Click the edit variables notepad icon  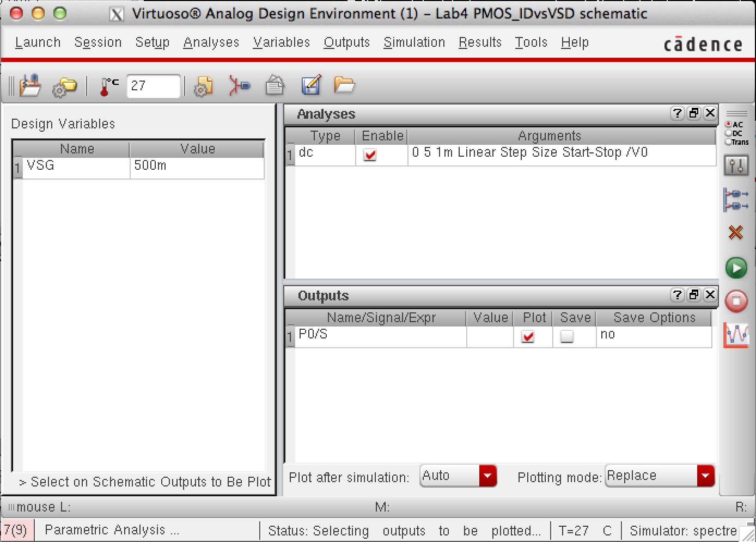[310, 85]
